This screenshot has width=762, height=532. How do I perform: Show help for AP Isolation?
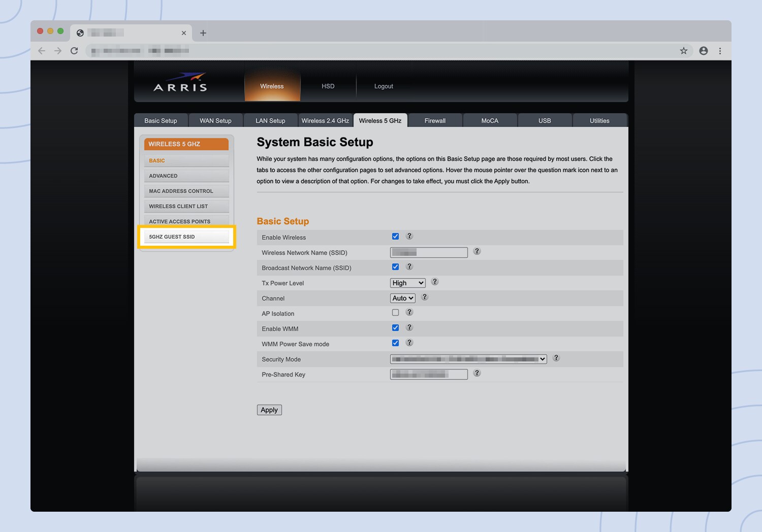point(409,312)
